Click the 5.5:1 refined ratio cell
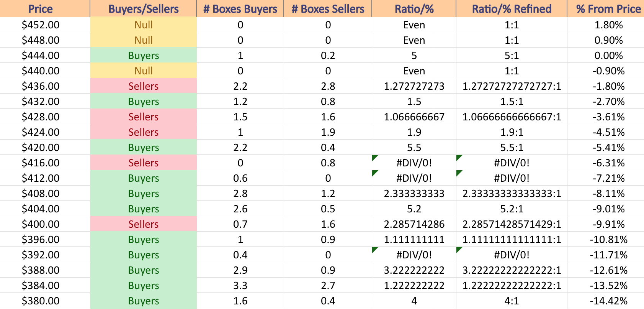Screen dimensions: 644x309 [512, 148]
